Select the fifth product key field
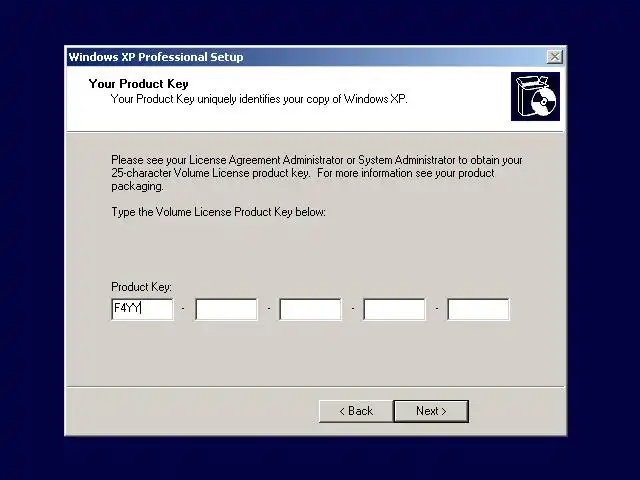The height and width of the screenshot is (480, 640). (478, 309)
